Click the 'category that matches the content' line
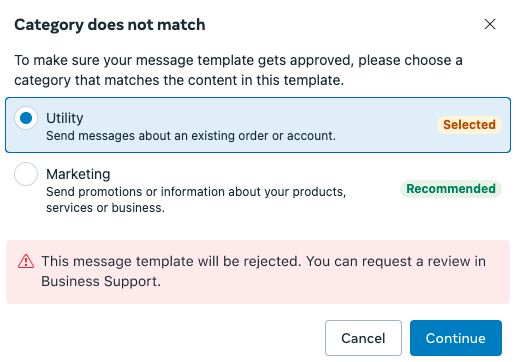This screenshot has width=516, height=362. pyautogui.click(x=179, y=80)
